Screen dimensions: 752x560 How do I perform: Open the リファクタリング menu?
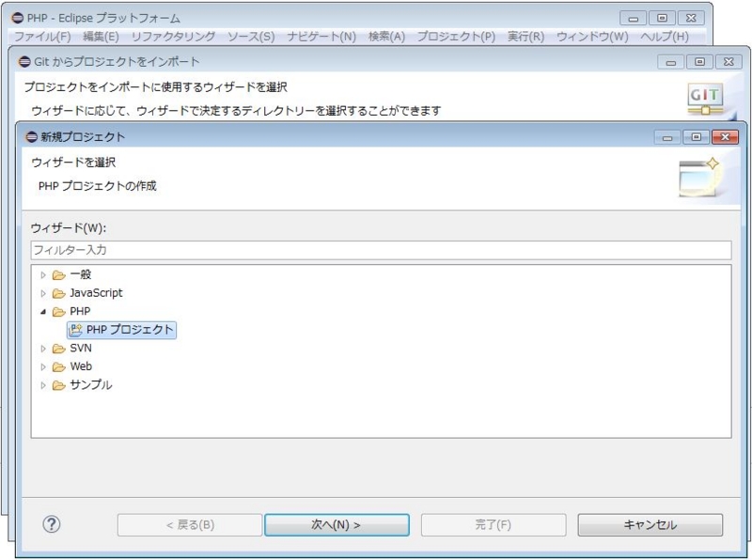coord(173,37)
